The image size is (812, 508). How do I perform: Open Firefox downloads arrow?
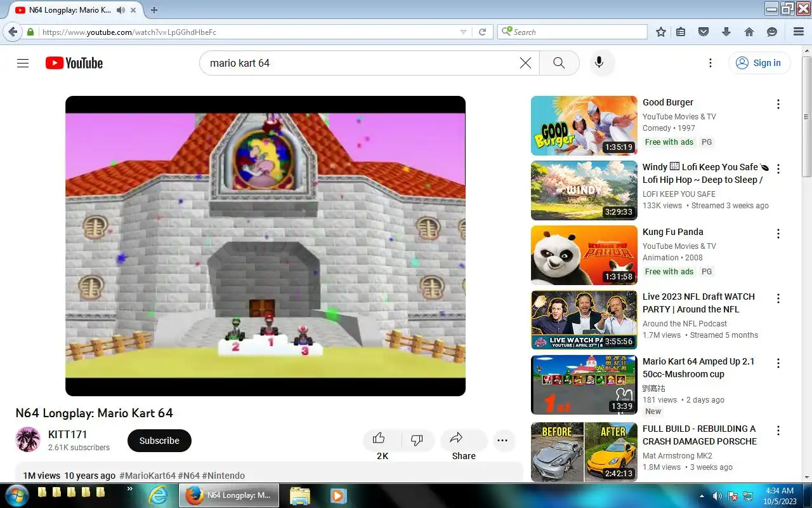(x=726, y=32)
